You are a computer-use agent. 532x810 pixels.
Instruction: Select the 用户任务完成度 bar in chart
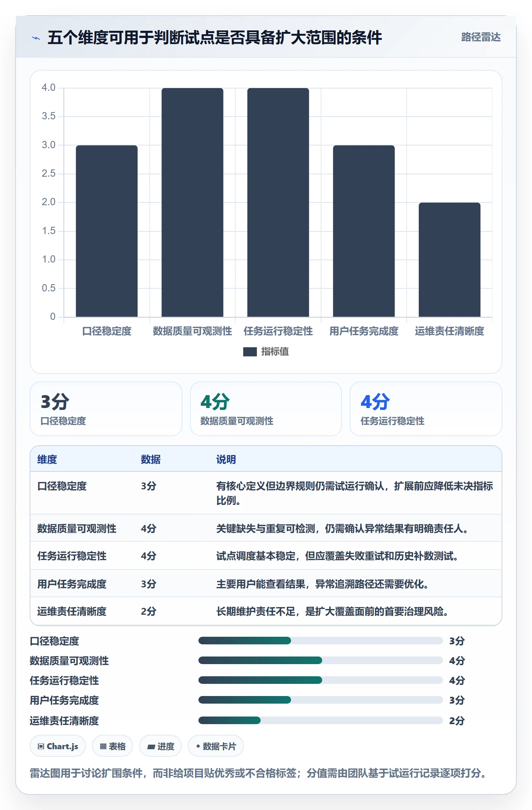pyautogui.click(x=364, y=231)
